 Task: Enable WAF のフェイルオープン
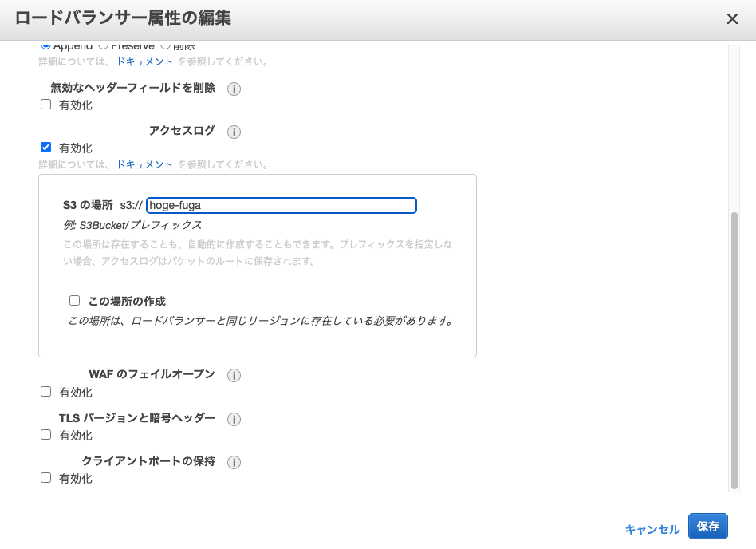pyautogui.click(x=45, y=391)
